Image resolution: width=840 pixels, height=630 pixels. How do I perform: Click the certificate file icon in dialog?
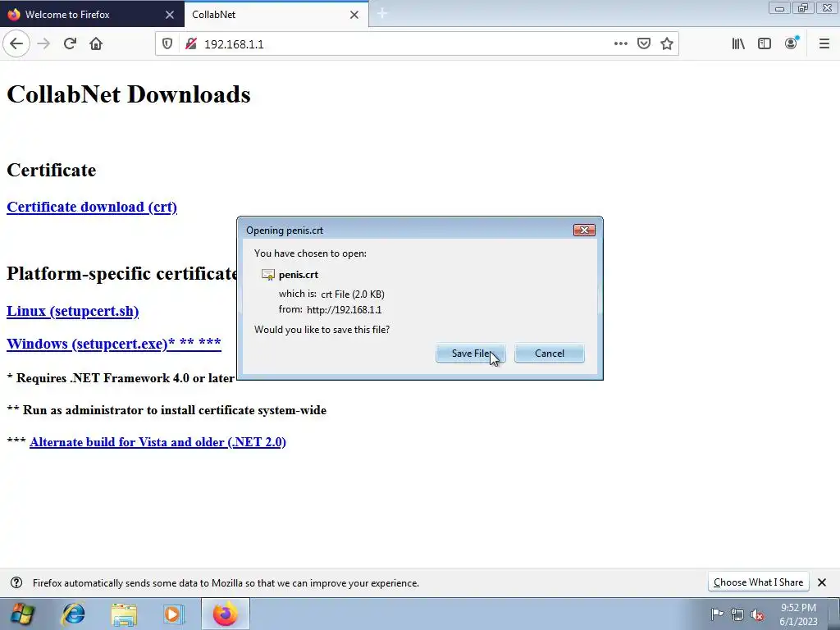tap(268, 275)
